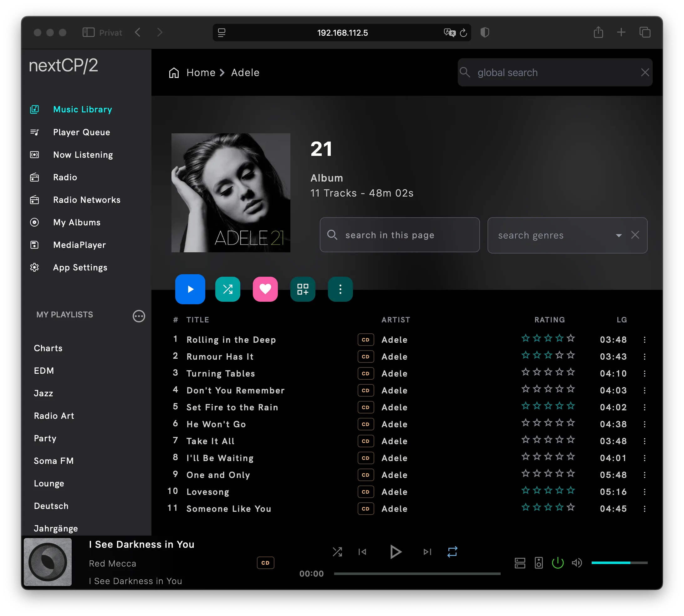684x616 pixels.
Task: Clear the global search field
Action: coord(645,72)
